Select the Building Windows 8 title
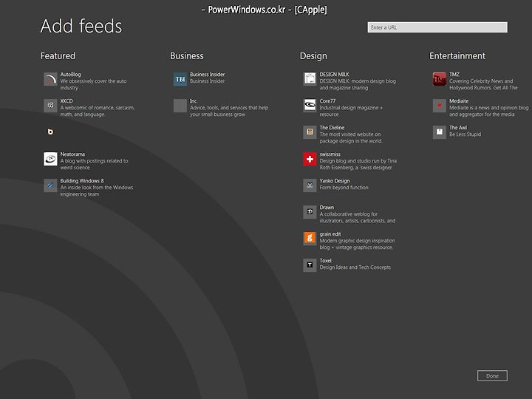Image resolution: width=532 pixels, height=399 pixels. pyautogui.click(x=82, y=181)
